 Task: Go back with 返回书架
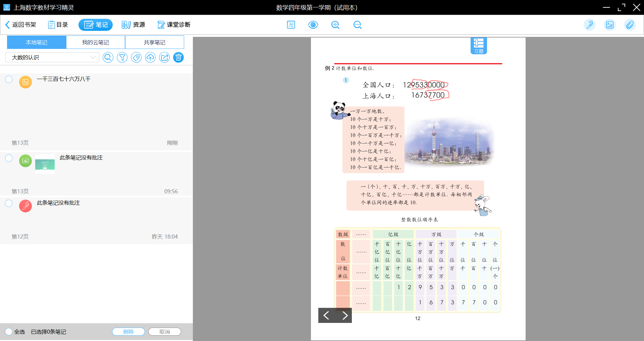point(20,25)
